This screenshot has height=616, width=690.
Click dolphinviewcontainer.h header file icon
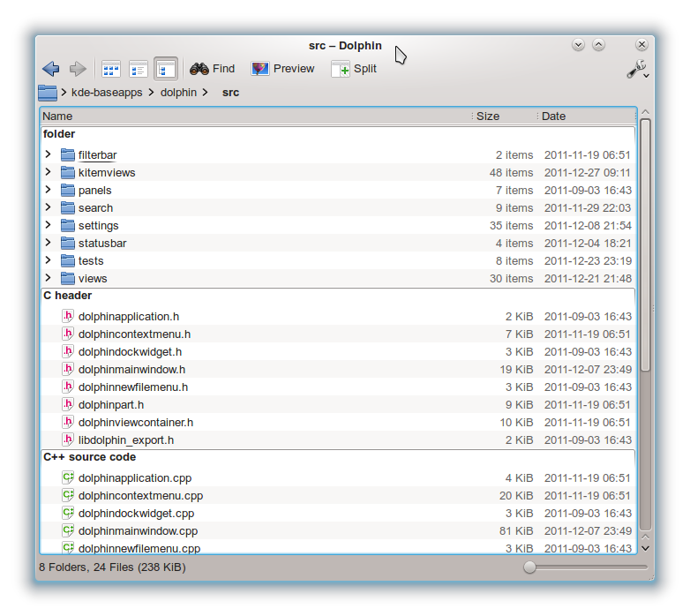point(67,422)
